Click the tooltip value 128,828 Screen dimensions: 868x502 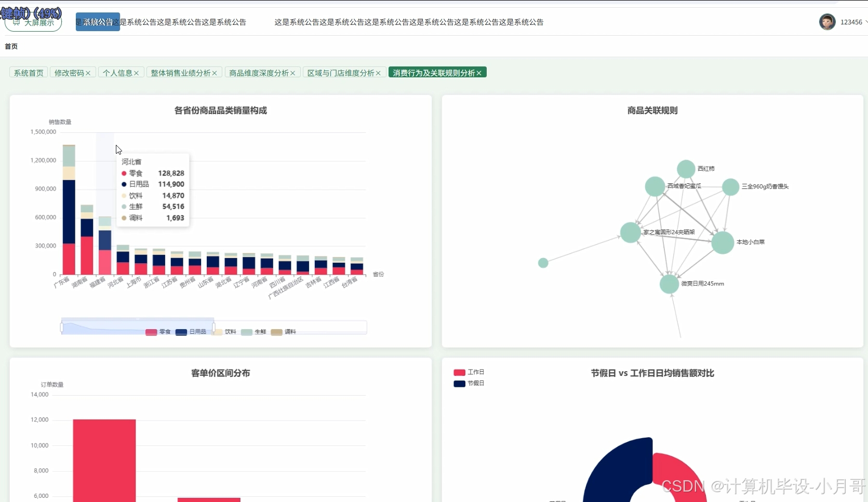pyautogui.click(x=171, y=173)
